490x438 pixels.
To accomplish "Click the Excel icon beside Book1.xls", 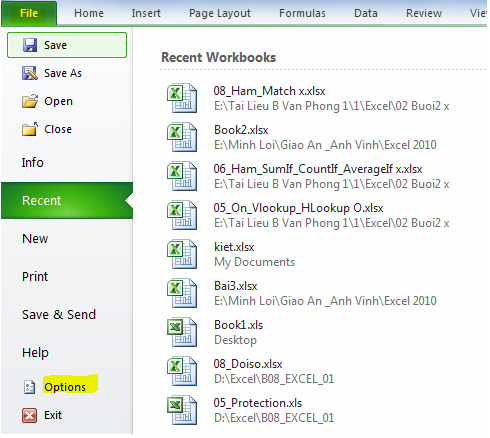I will click(182, 332).
